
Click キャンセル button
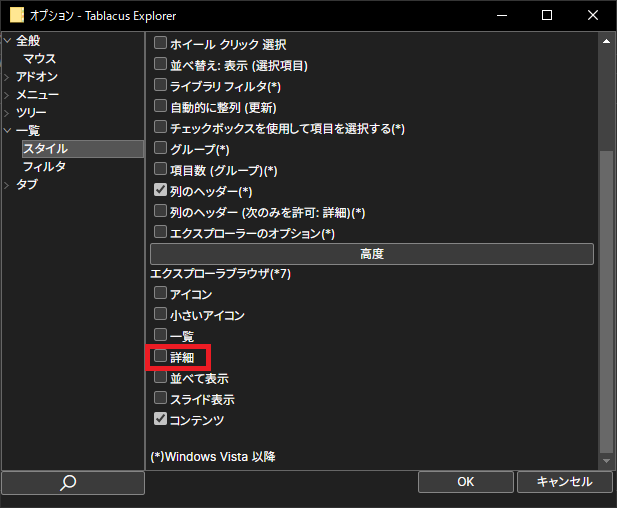point(565,482)
